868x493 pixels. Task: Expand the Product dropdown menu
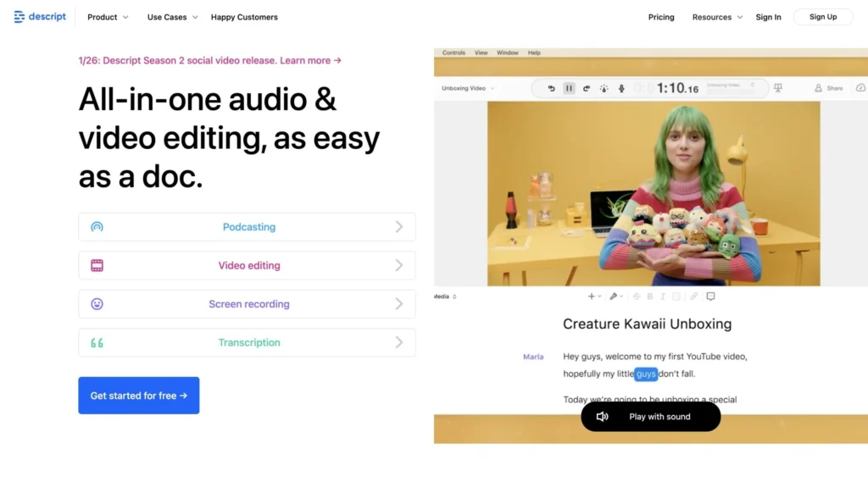point(108,17)
